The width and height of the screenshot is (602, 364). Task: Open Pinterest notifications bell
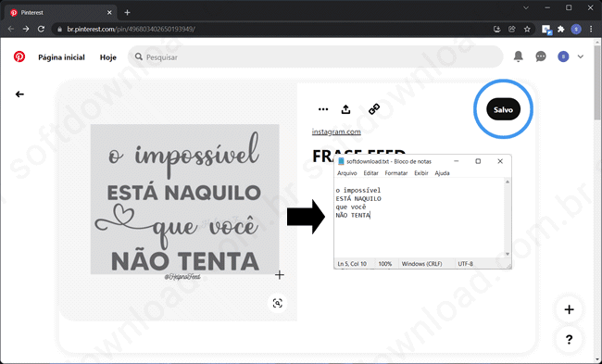click(519, 56)
